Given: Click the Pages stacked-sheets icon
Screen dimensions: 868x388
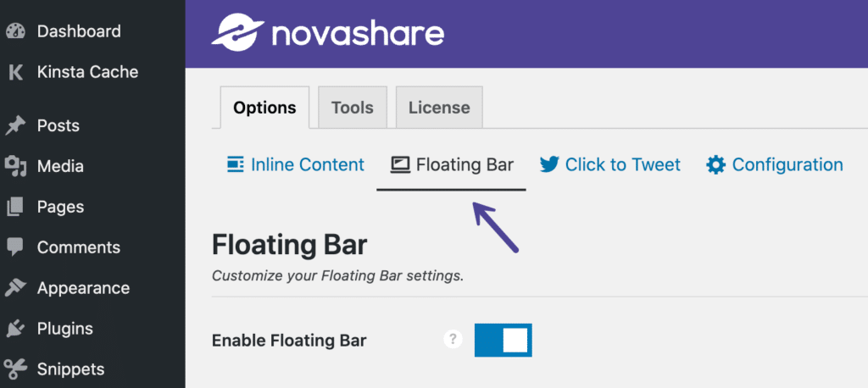Looking at the screenshot, I should [x=15, y=207].
